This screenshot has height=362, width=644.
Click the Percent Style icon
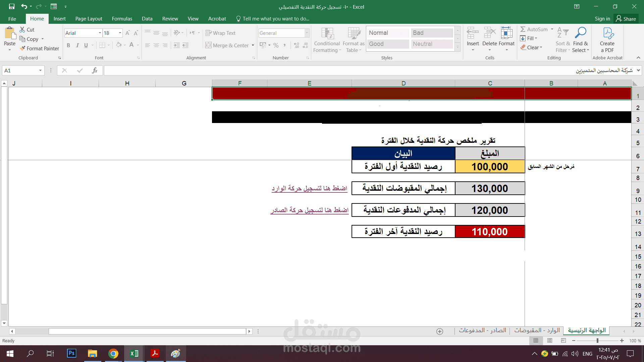point(276,45)
